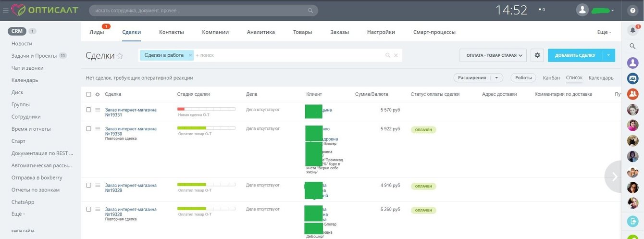This screenshot has height=239, width=644.
Task: Select the checkbox for order №19330
Action: [x=88, y=128]
